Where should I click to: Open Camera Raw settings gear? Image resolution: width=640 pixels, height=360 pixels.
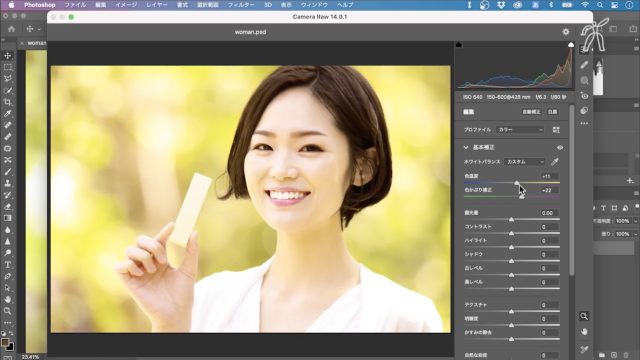566,31
